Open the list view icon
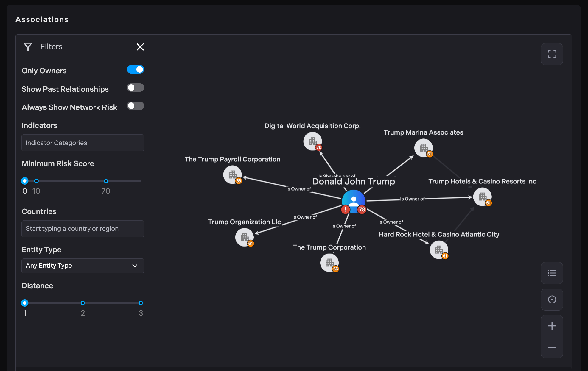Viewport: 588px width, 371px height. (x=552, y=273)
